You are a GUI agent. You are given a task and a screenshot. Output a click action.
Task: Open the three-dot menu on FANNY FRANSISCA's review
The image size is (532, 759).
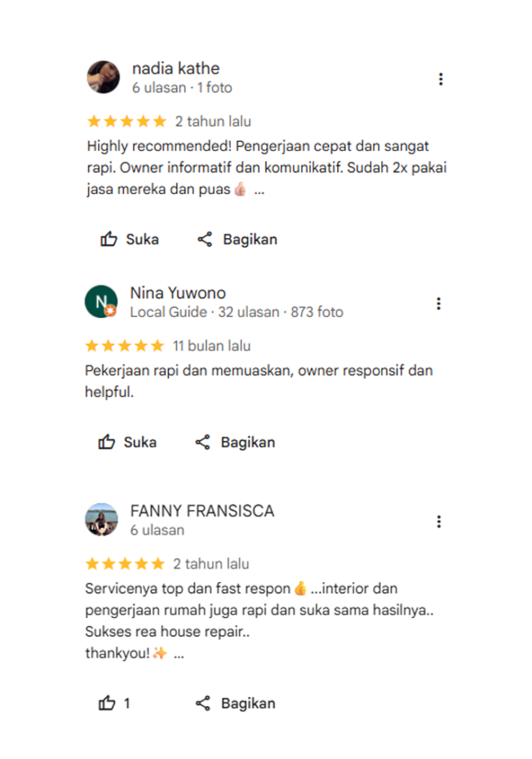pyautogui.click(x=439, y=521)
